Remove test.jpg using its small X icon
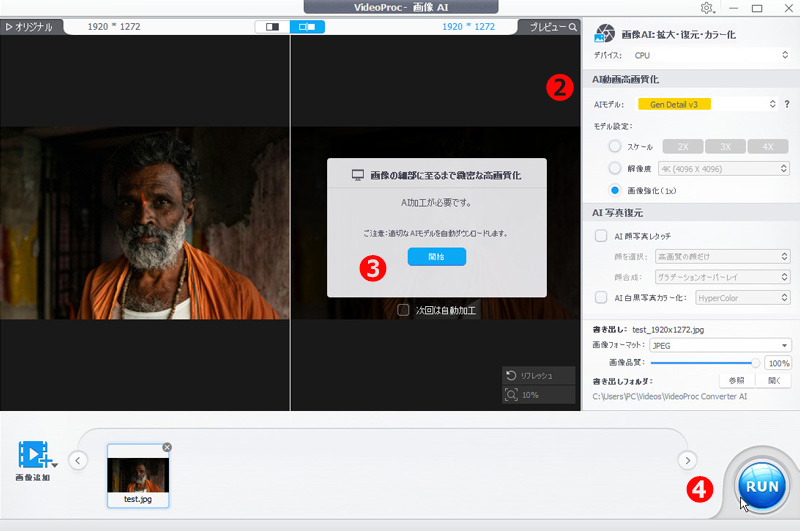This screenshot has height=531, width=800. (x=167, y=447)
